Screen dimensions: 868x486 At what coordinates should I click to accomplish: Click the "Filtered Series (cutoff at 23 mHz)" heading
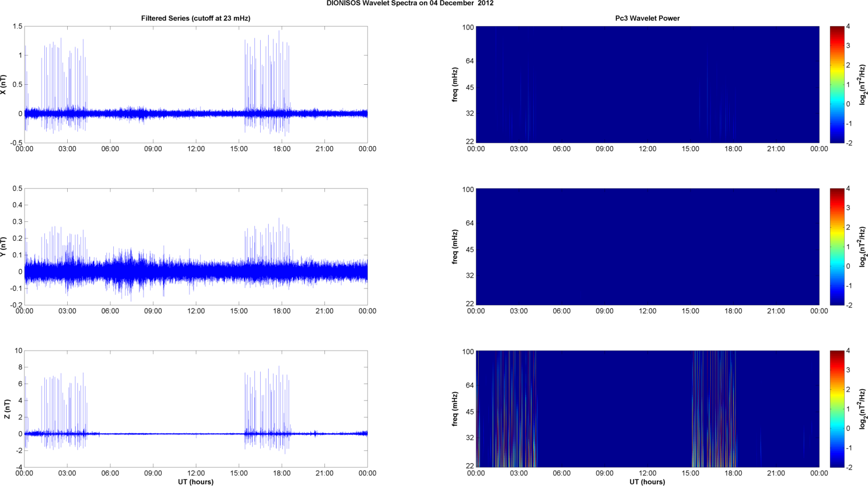[196, 18]
